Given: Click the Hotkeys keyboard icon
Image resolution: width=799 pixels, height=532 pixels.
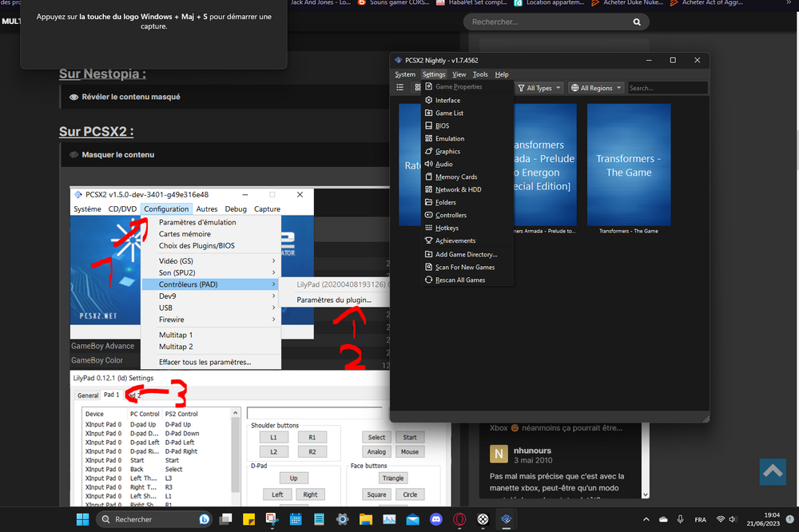Looking at the screenshot, I should [x=429, y=228].
